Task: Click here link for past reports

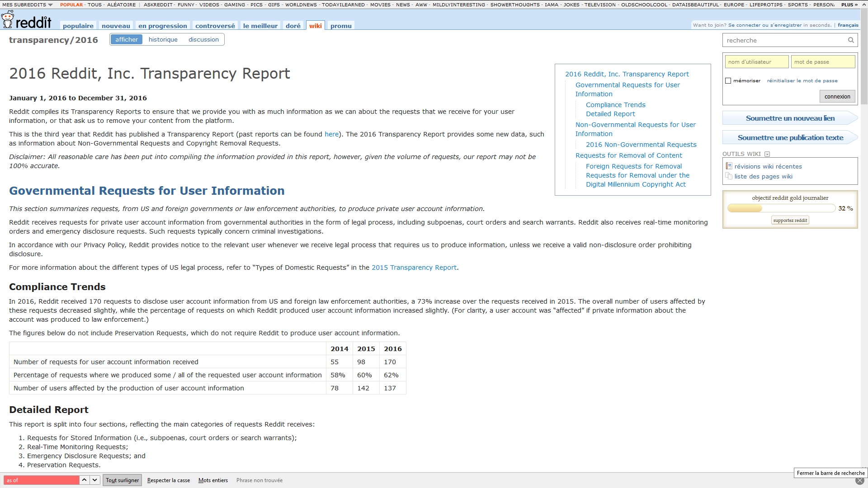Action: 332,134
